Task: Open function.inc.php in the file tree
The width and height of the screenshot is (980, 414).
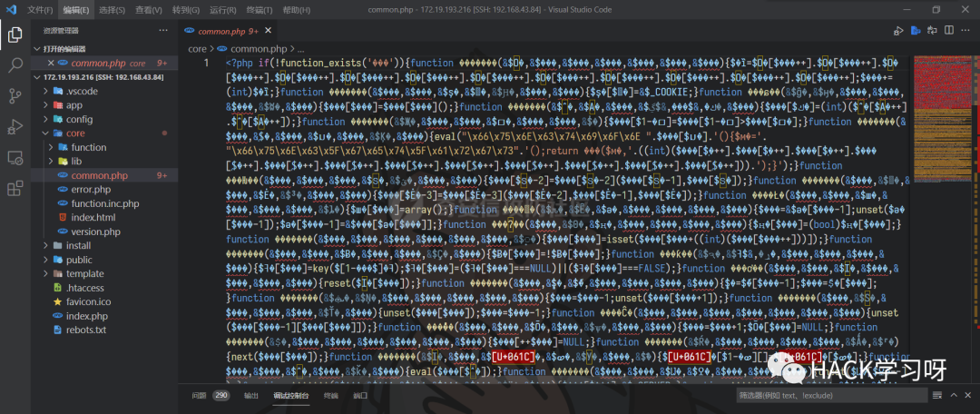Action: pos(104,203)
